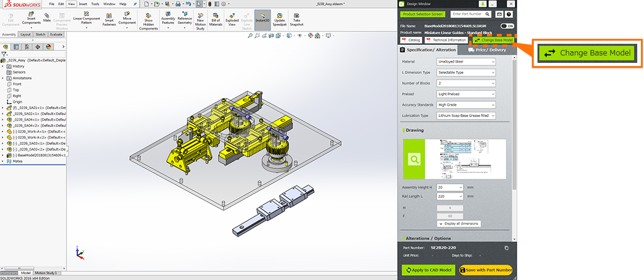
Task: Toggle the Instant3D tool
Action: (x=262, y=20)
